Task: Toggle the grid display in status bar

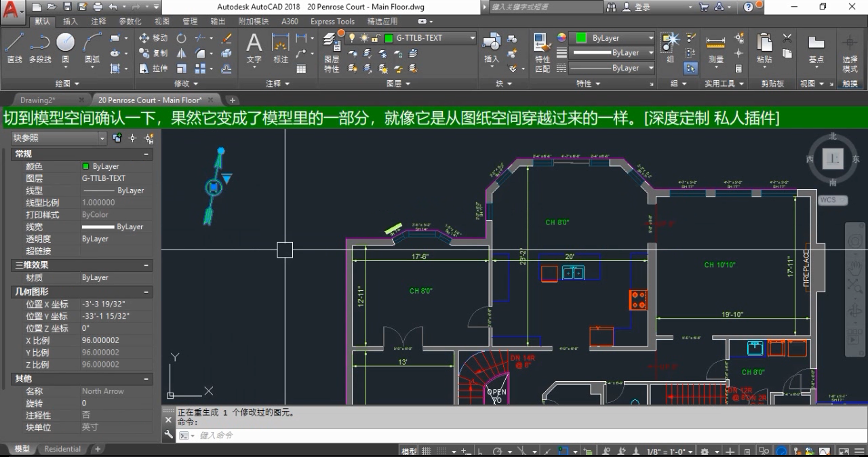Action: pyautogui.click(x=427, y=452)
